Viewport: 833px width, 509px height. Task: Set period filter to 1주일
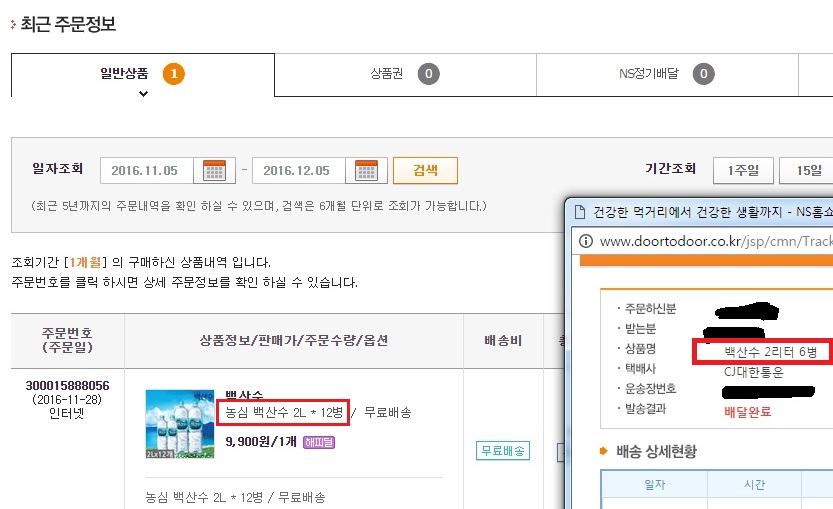(x=742, y=170)
